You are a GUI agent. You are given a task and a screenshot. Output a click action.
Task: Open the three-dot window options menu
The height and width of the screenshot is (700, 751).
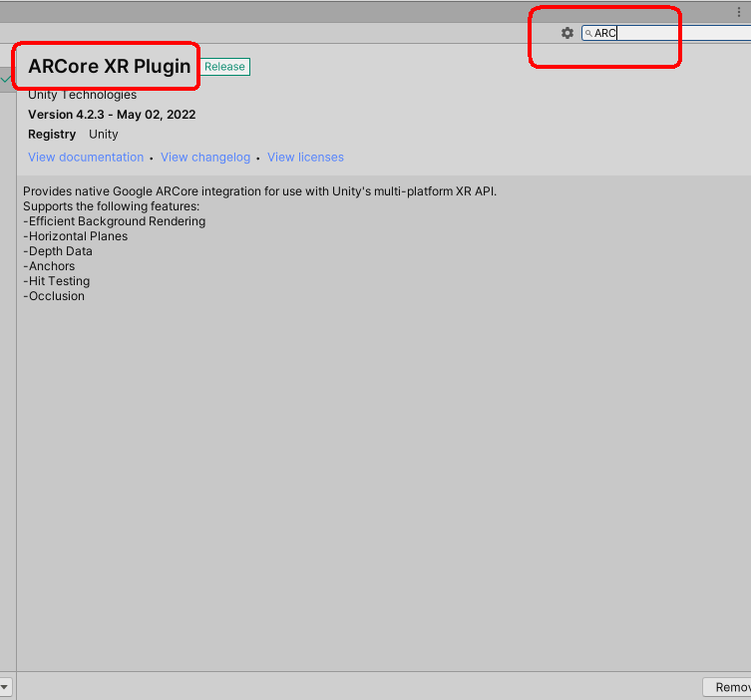click(739, 12)
